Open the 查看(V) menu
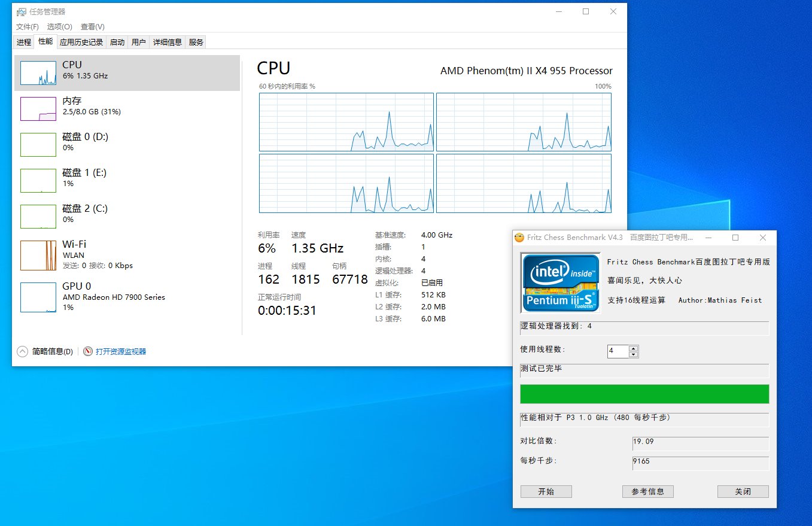The image size is (812, 526). [x=93, y=27]
